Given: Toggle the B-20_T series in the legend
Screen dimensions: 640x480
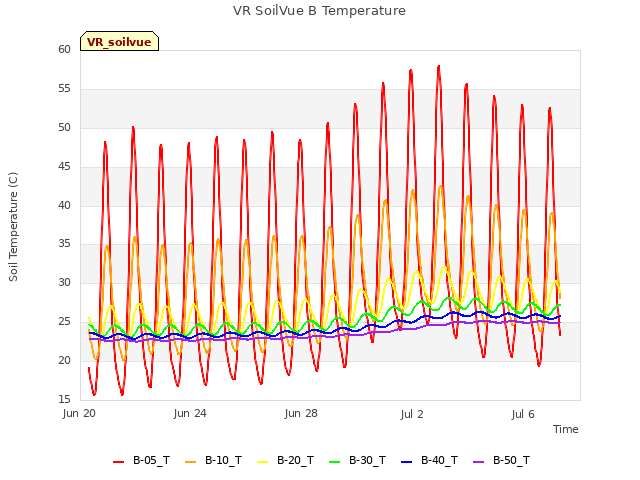Looking at the screenshot, I should (285, 461).
